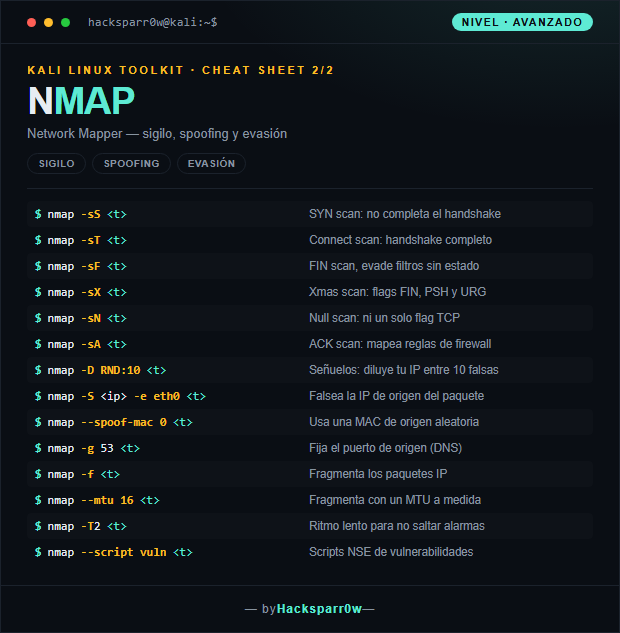620x633 pixels.
Task: Click 'Scripts NSE de vulnerabilidades' description
Action: (x=391, y=552)
